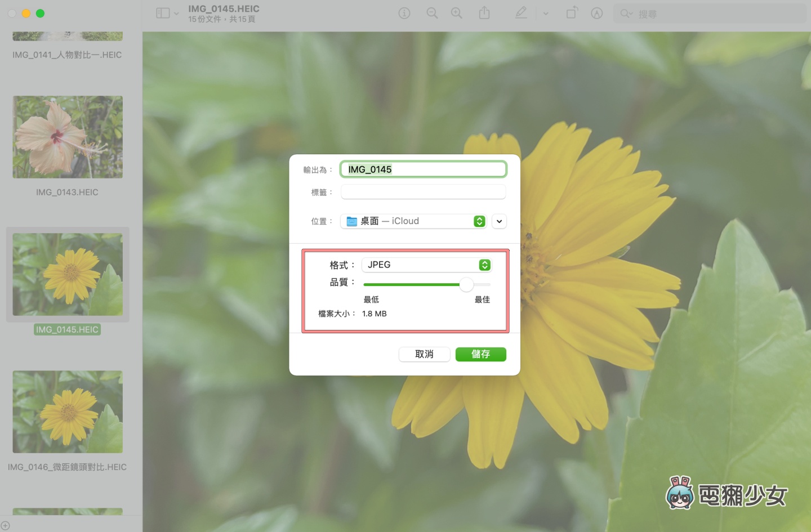The image size is (811, 532).
Task: Click the search magnifier icon
Action: tap(625, 14)
